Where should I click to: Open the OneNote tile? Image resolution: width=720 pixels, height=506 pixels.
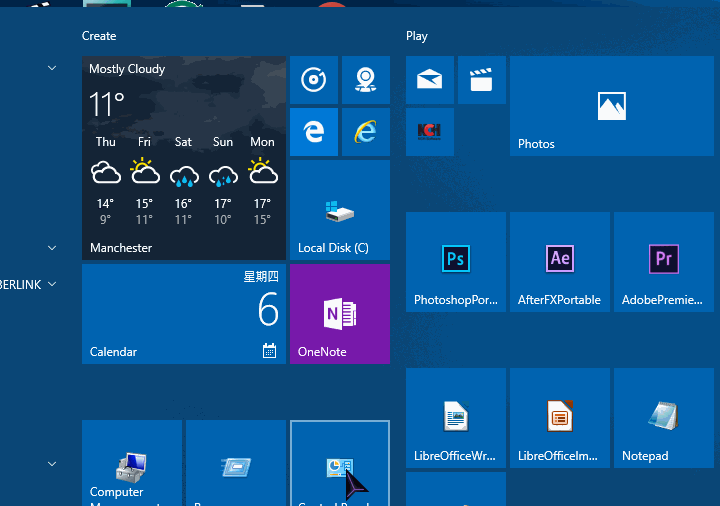339,314
